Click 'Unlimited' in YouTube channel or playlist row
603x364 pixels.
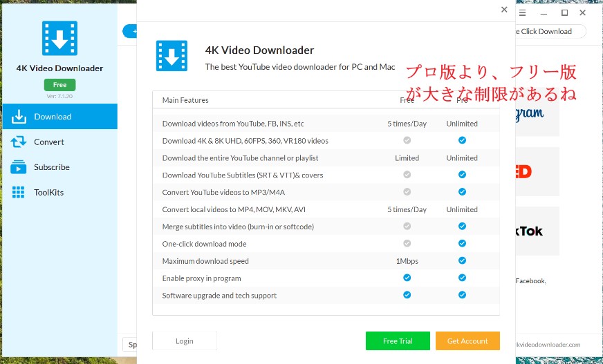[x=462, y=157]
